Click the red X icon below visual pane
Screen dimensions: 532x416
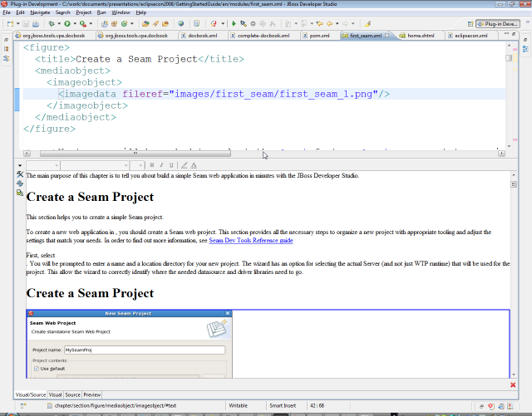pos(513,384)
